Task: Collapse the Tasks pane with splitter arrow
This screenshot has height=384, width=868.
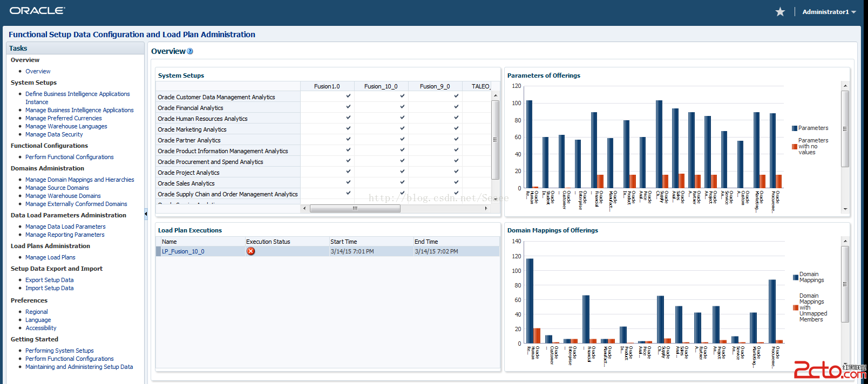Action: (x=146, y=214)
